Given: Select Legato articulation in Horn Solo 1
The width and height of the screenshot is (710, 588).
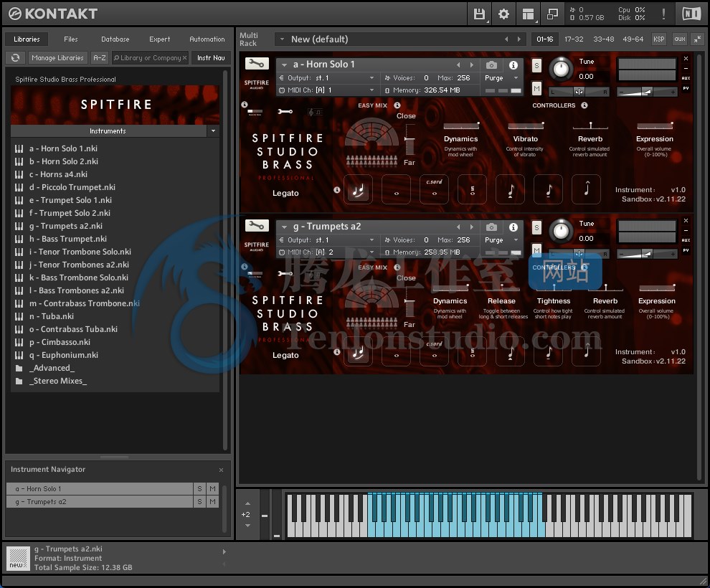Looking at the screenshot, I should [x=358, y=189].
